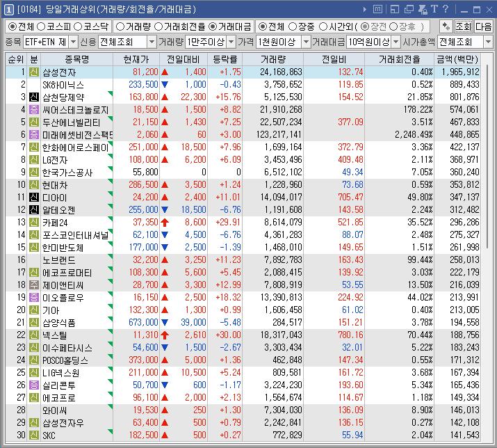Click the T font size icon
Viewport: 497px width, 448px height.
(434, 9)
